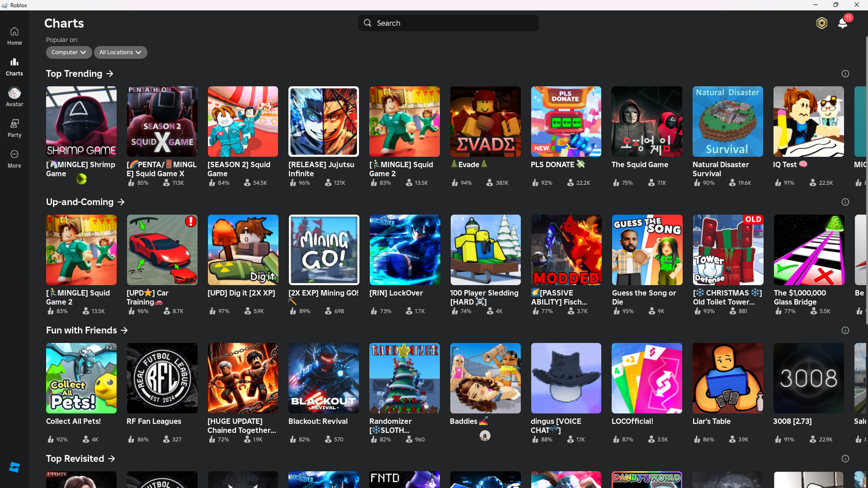Expand the All Locations dropdown
The width and height of the screenshot is (868, 488).
coord(120,52)
